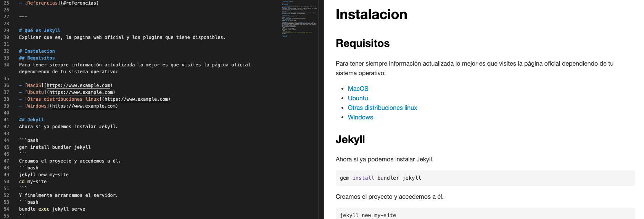Click the 'gem install bundler jekyll' preview code block
The image size is (644, 219).
(x=485, y=178)
